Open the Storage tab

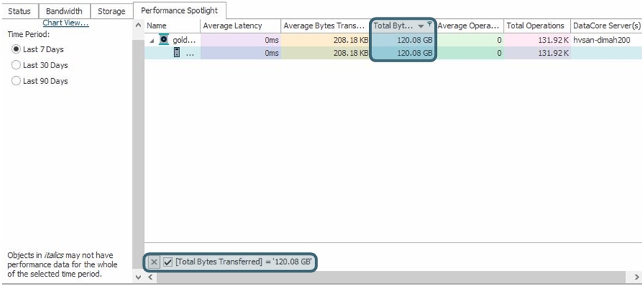tap(111, 11)
